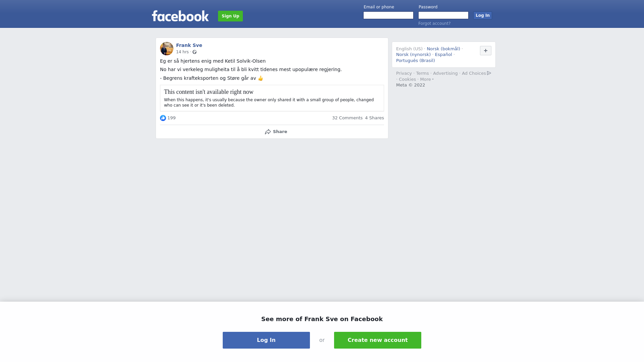Switch language to Português (Brasil)
644x362 pixels.
416,61
